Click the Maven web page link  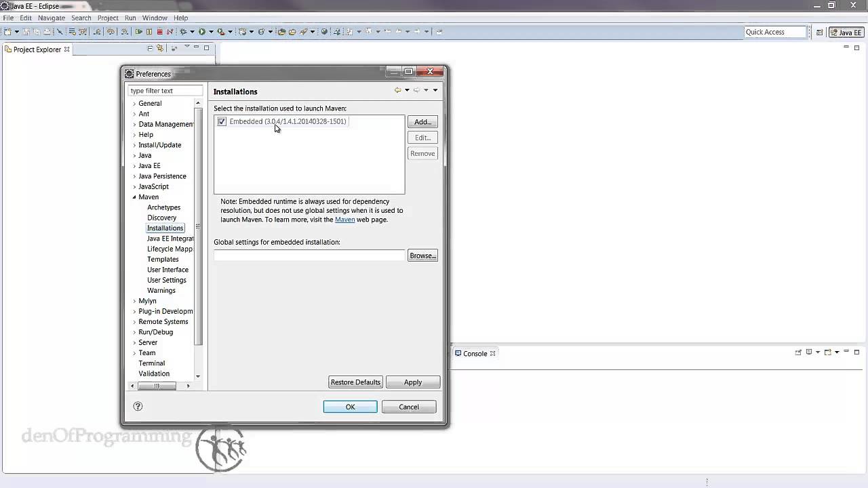[345, 220]
